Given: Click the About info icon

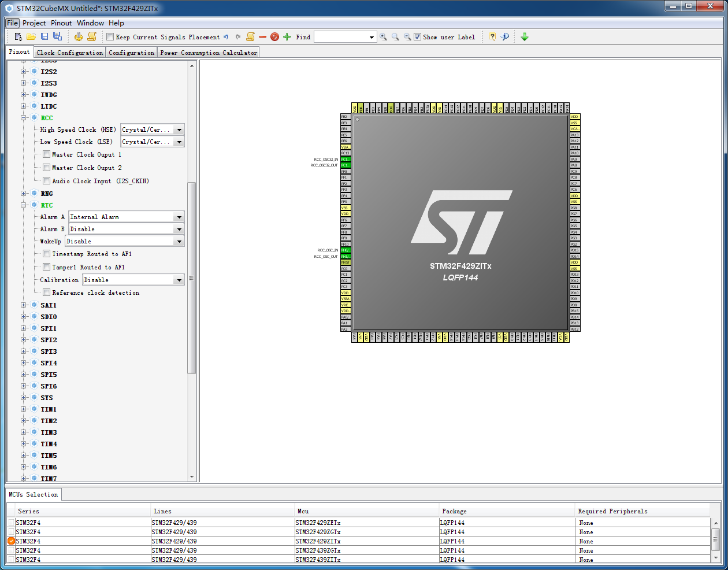Looking at the screenshot, I should [505, 36].
